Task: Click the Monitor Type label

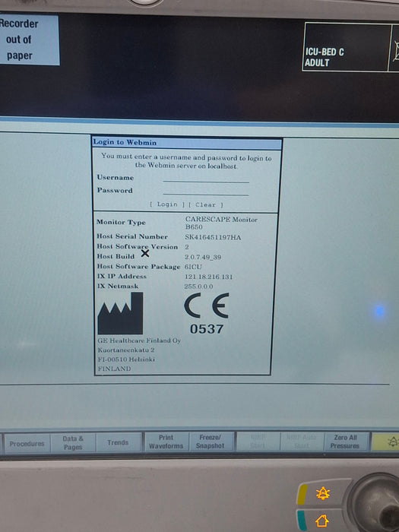Action: 121,223
